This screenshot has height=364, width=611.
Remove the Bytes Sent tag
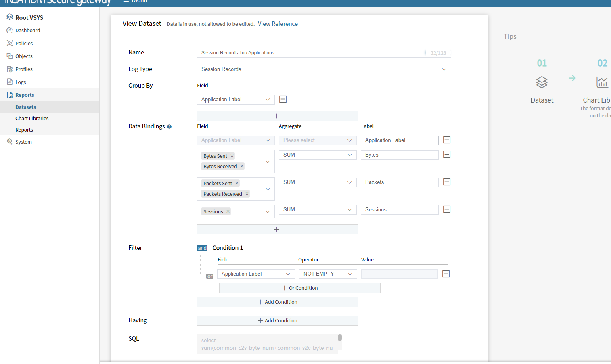(232, 156)
